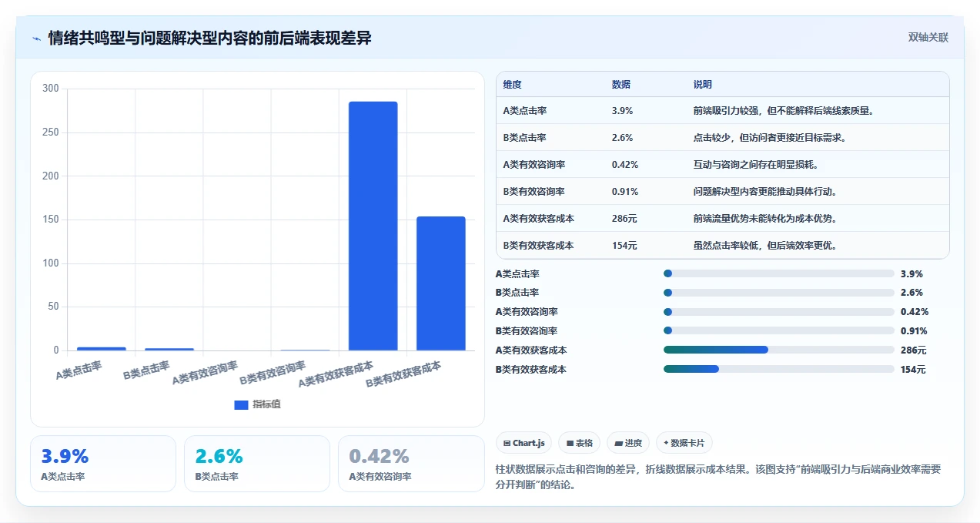Click the 2.6% table cell
The height and width of the screenshot is (523, 980).
pos(622,137)
